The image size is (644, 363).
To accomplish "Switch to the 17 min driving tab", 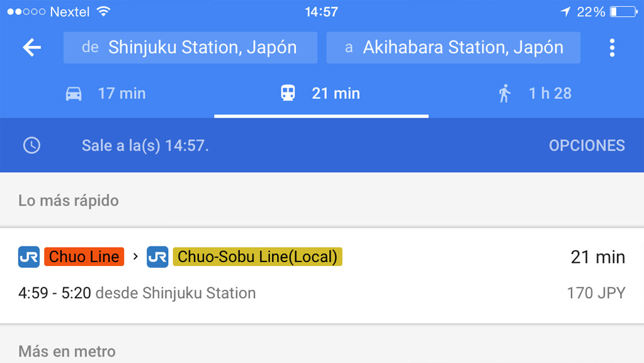I will pos(107,94).
